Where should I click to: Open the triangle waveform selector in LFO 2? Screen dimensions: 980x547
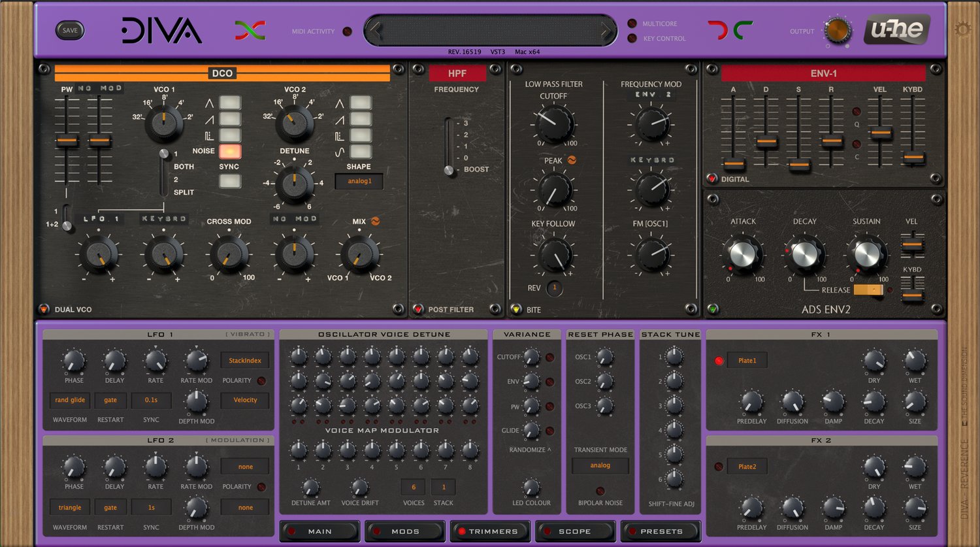(x=70, y=507)
